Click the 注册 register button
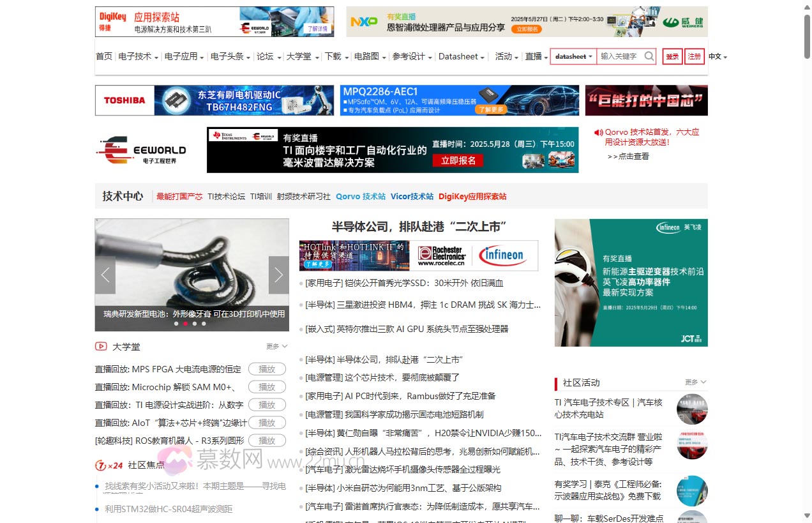This screenshot has height=523, width=812. click(x=694, y=56)
